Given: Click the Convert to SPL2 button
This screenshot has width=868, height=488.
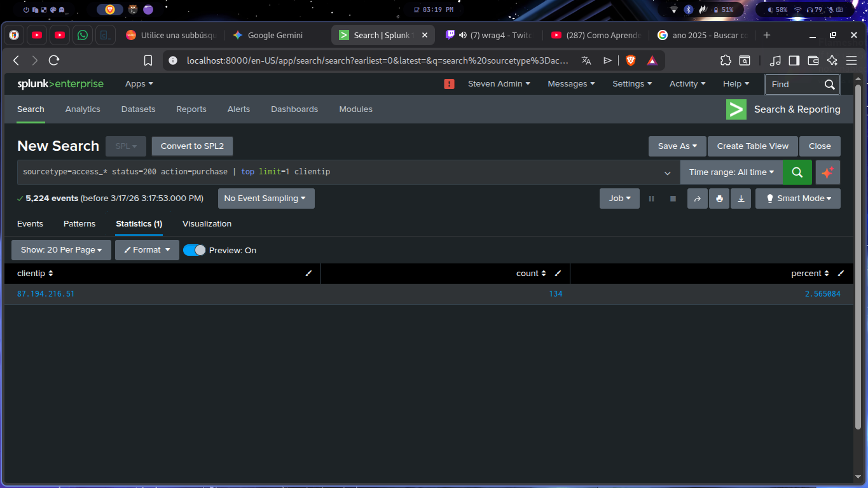Looking at the screenshot, I should point(192,146).
